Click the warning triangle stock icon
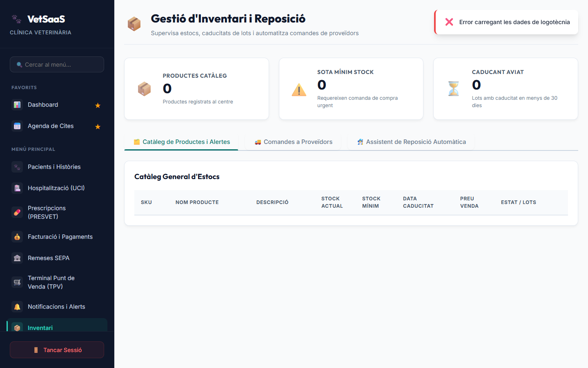 (x=299, y=90)
